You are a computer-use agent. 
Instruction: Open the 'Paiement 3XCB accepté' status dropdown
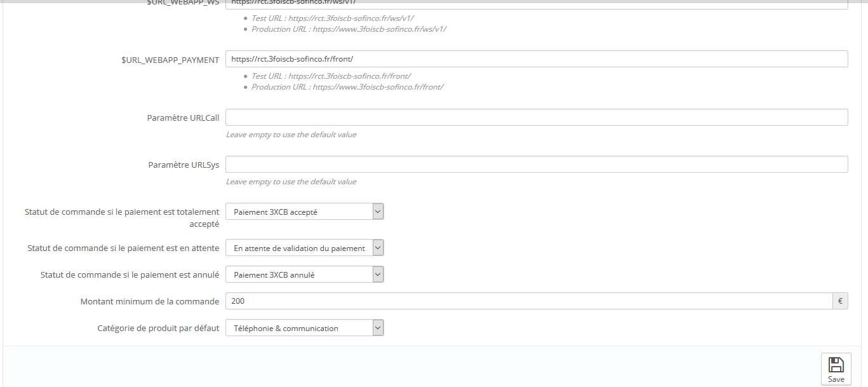[305, 212]
